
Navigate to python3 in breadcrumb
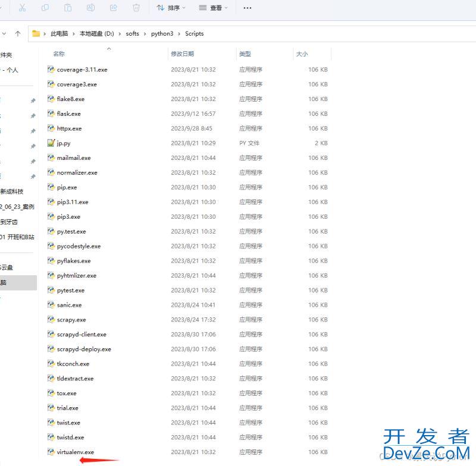pyautogui.click(x=162, y=34)
